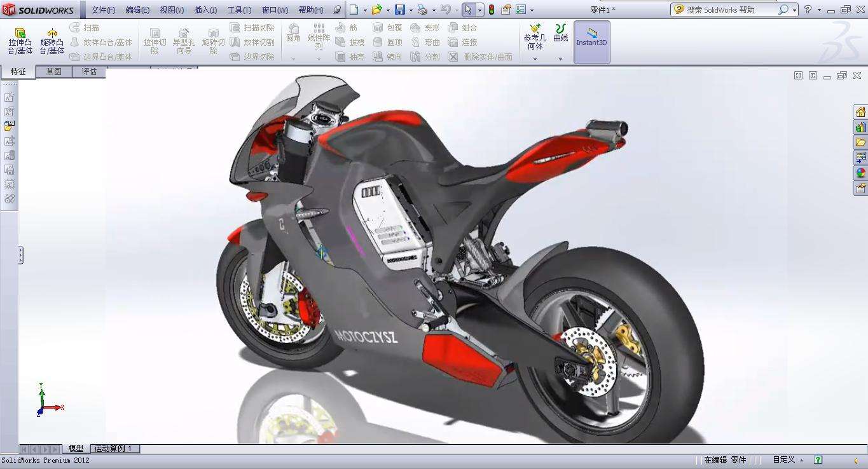Viewport: 868px width, 469px height.
Task: Click the 旋转凸台/基体 revolve boss tool
Action: click(52, 41)
